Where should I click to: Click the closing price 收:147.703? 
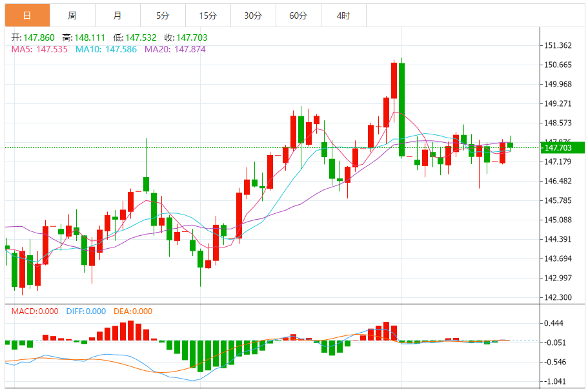tap(186, 37)
